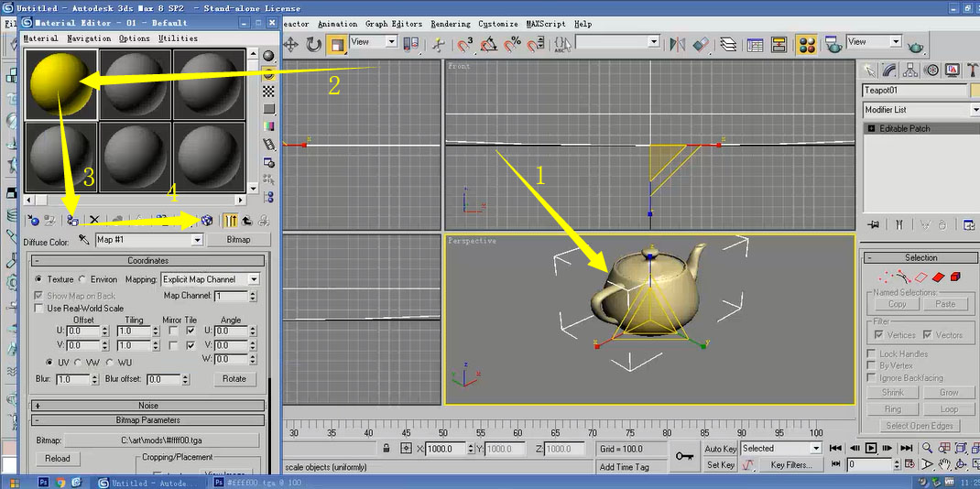Click the Align tool icon
Screen dimensions: 980x489
coord(701,44)
